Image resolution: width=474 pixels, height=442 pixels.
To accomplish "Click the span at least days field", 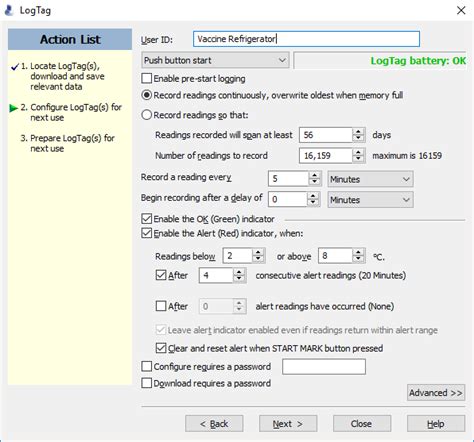I will (326, 135).
